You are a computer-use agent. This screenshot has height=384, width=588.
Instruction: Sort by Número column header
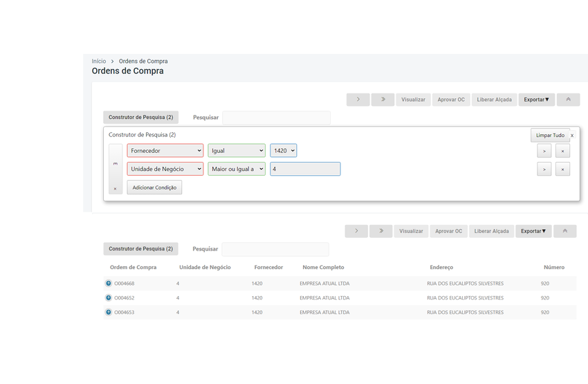554,267
